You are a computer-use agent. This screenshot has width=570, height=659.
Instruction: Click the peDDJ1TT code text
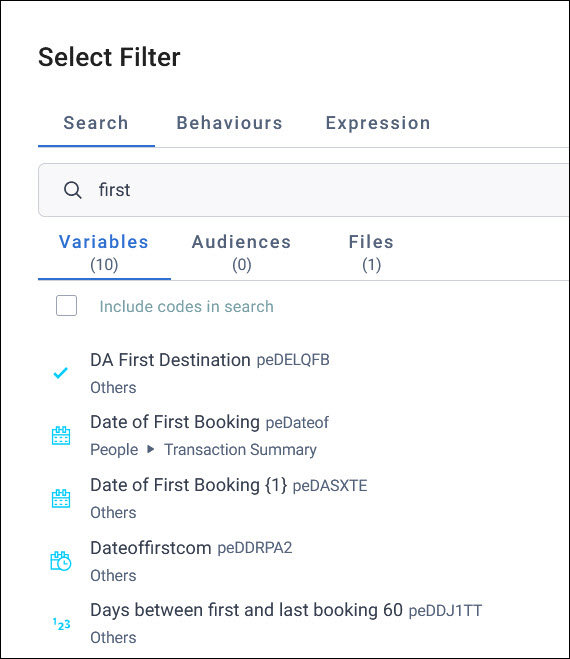(x=446, y=611)
